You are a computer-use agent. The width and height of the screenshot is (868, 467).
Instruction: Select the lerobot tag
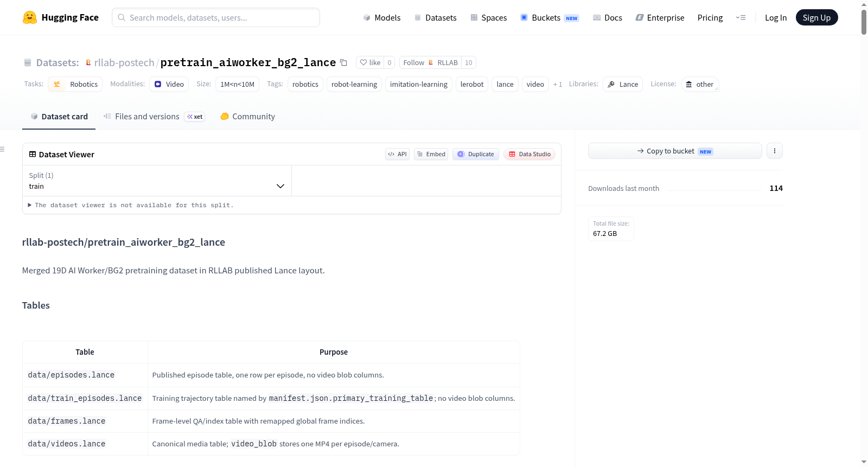[472, 84]
